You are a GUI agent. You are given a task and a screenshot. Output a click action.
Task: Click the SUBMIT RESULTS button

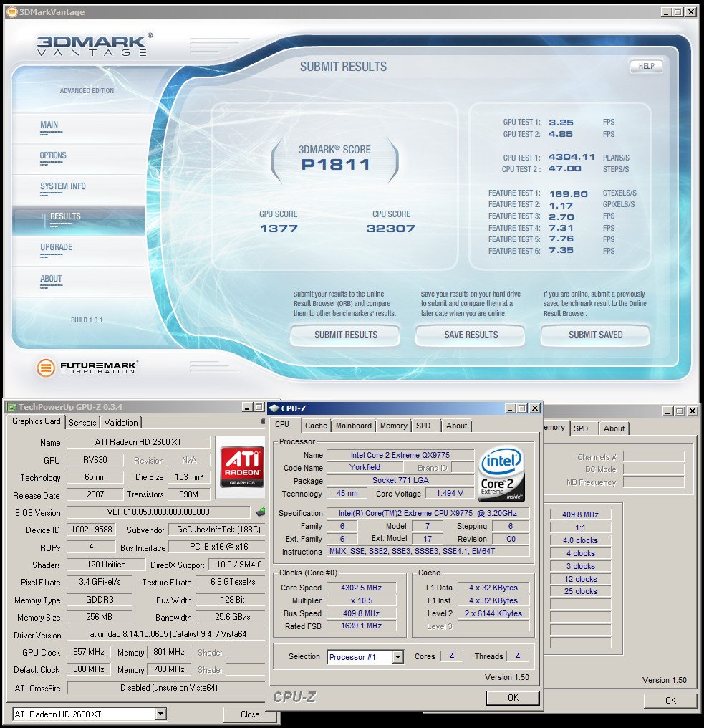point(345,335)
